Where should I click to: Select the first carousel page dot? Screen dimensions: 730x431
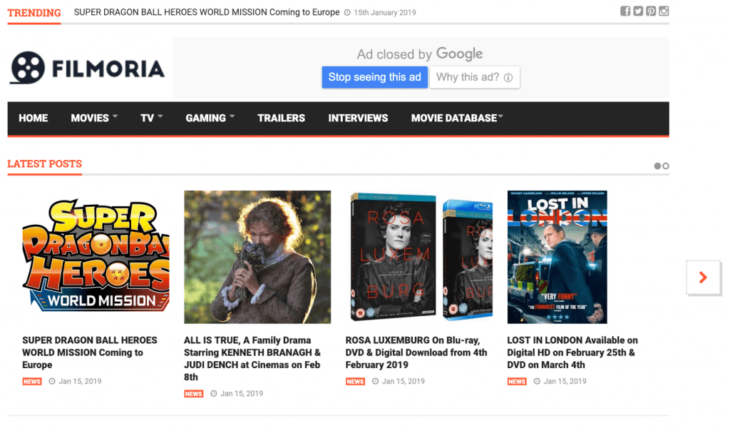pos(657,166)
